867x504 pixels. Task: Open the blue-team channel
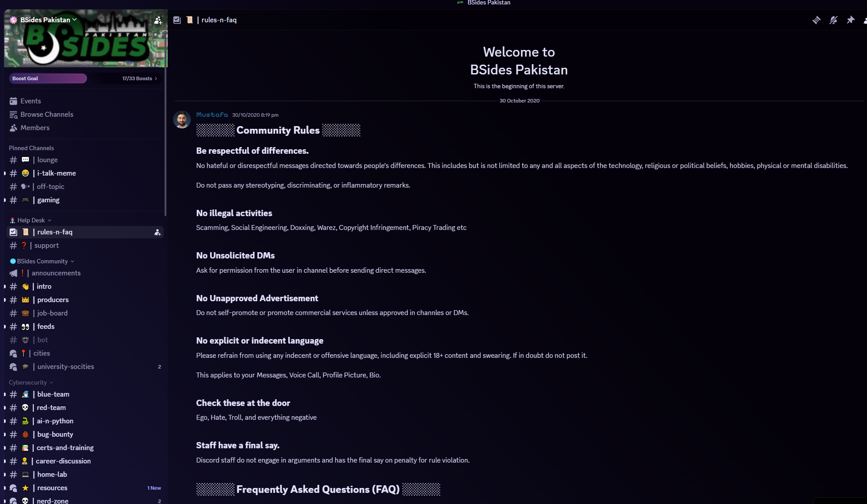[84, 394]
